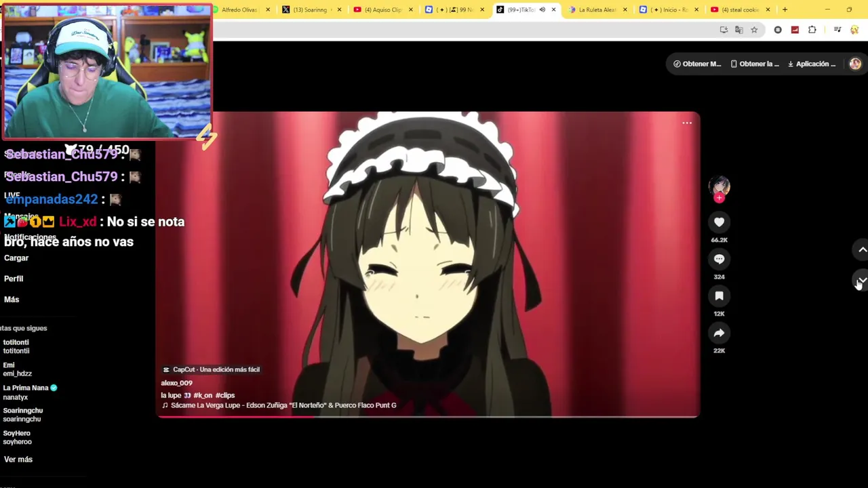Open the Emi emi_hdzz followed account

[x=18, y=369]
